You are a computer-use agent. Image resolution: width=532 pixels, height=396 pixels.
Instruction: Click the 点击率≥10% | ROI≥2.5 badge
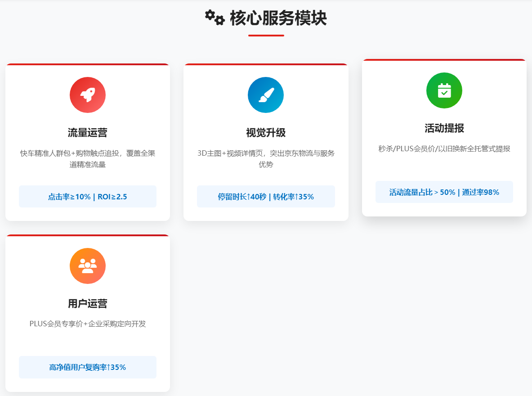(88, 197)
